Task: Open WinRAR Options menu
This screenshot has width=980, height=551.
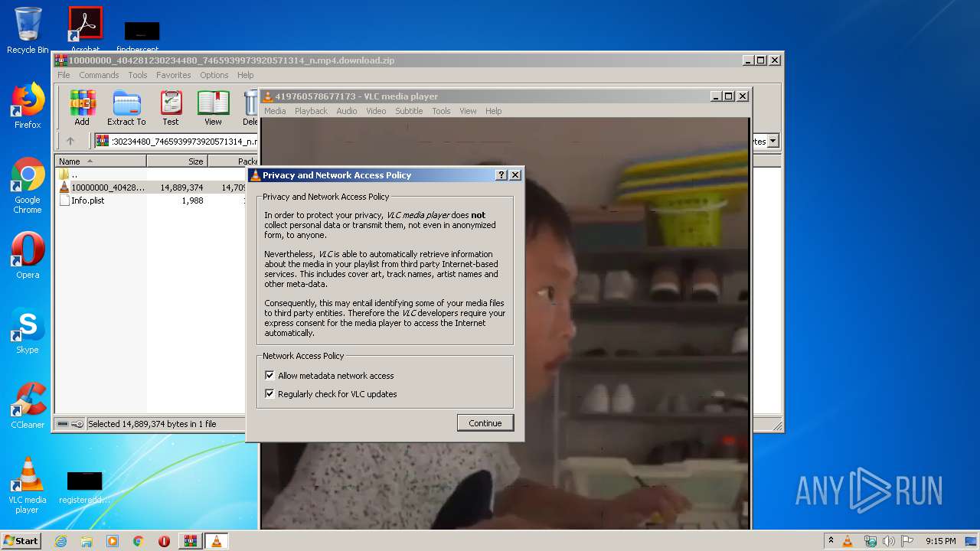Action: point(214,75)
